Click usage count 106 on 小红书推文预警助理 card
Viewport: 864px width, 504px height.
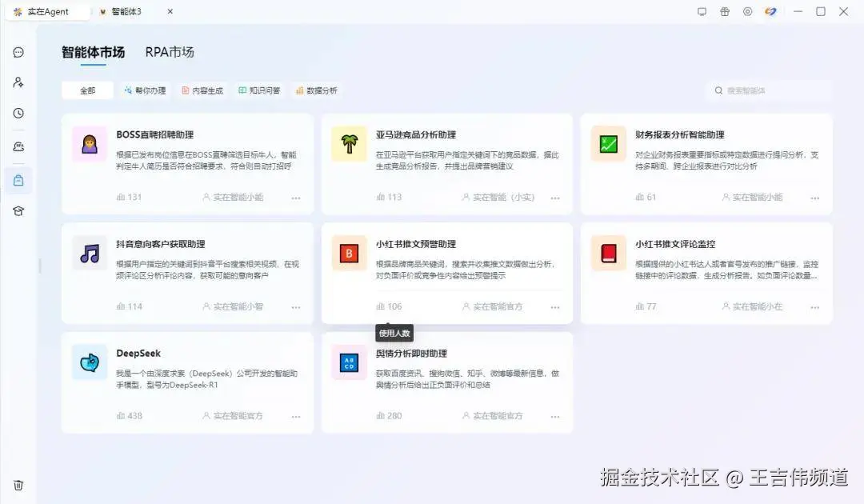pyautogui.click(x=389, y=306)
